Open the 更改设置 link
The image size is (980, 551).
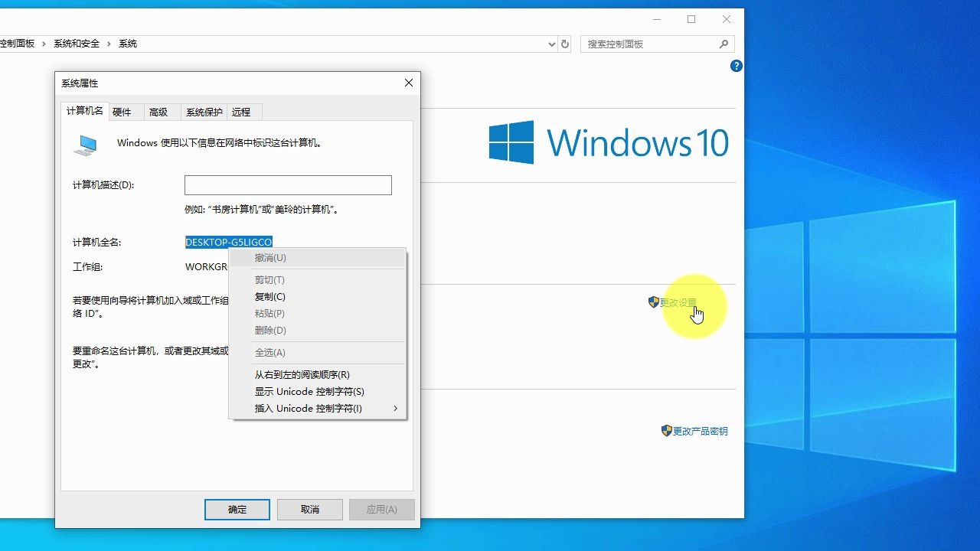pos(678,303)
